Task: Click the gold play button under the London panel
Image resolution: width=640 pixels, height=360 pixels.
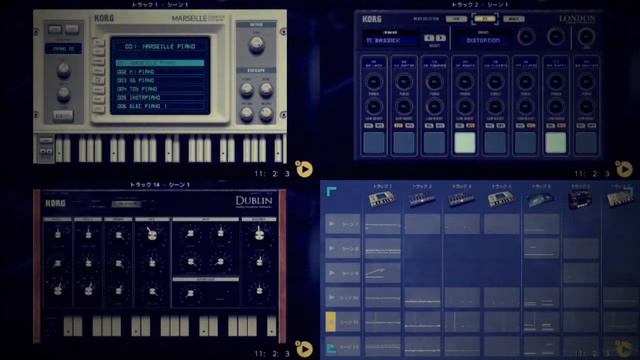Action: click(624, 169)
